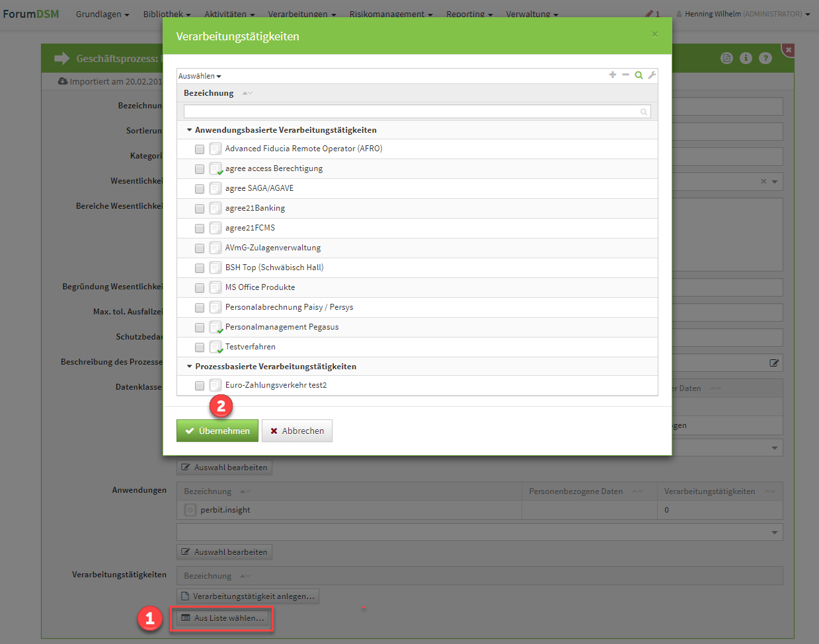Open the Auswählen dropdown
The width and height of the screenshot is (819, 644).
[x=200, y=76]
